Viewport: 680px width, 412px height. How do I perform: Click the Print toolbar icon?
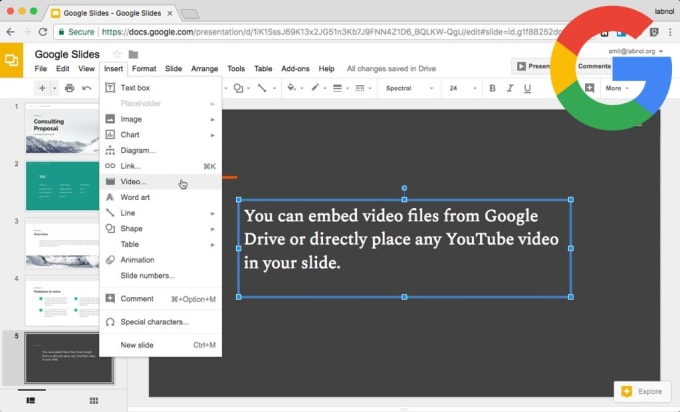coord(69,88)
